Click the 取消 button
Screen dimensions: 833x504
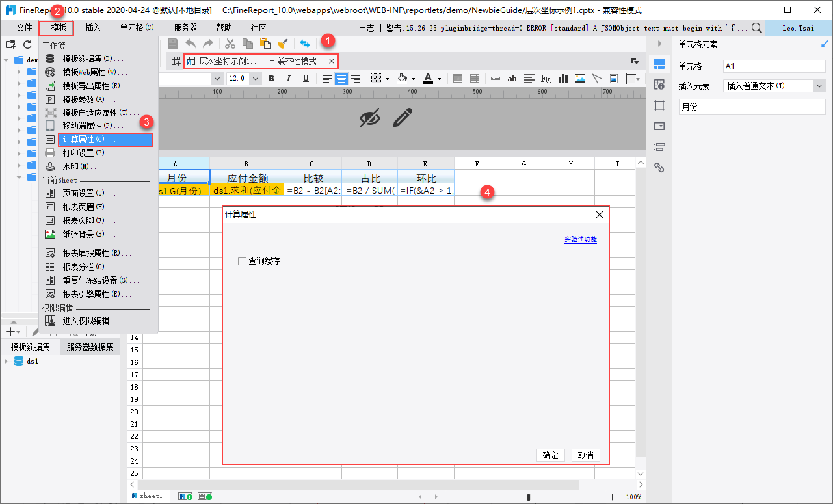[586, 455]
